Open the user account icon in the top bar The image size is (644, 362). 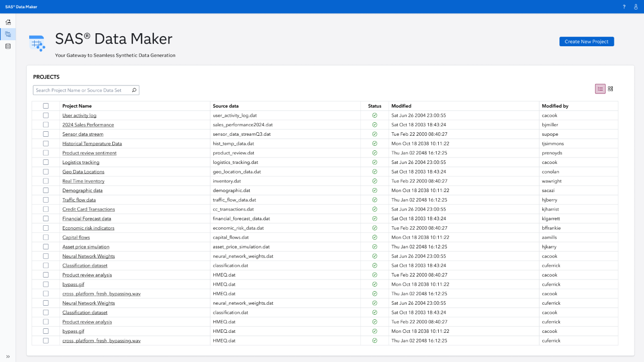click(x=636, y=7)
